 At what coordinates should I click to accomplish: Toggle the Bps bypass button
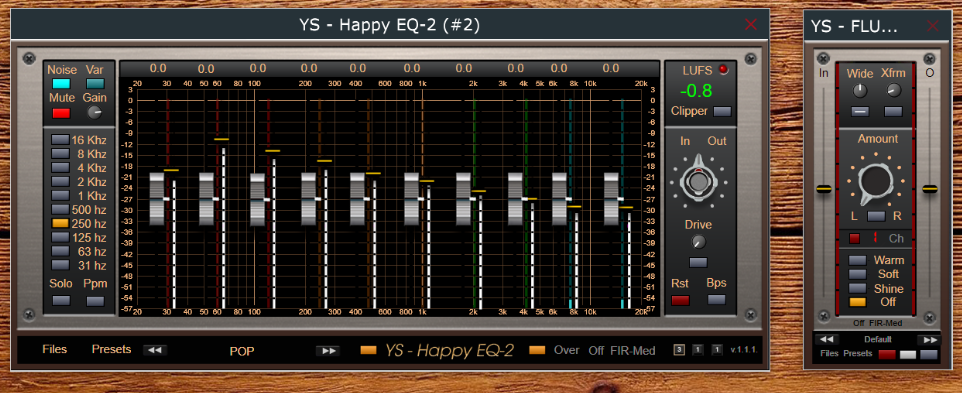(716, 300)
